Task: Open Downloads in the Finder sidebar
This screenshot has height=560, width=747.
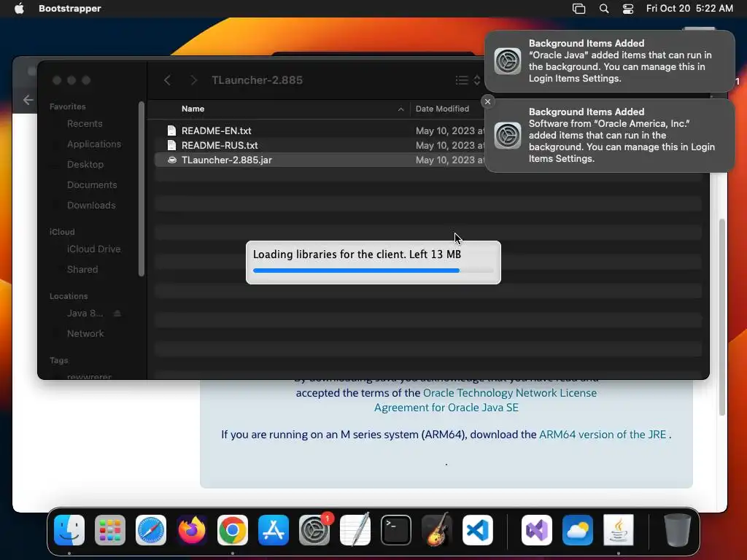Action: coord(91,205)
